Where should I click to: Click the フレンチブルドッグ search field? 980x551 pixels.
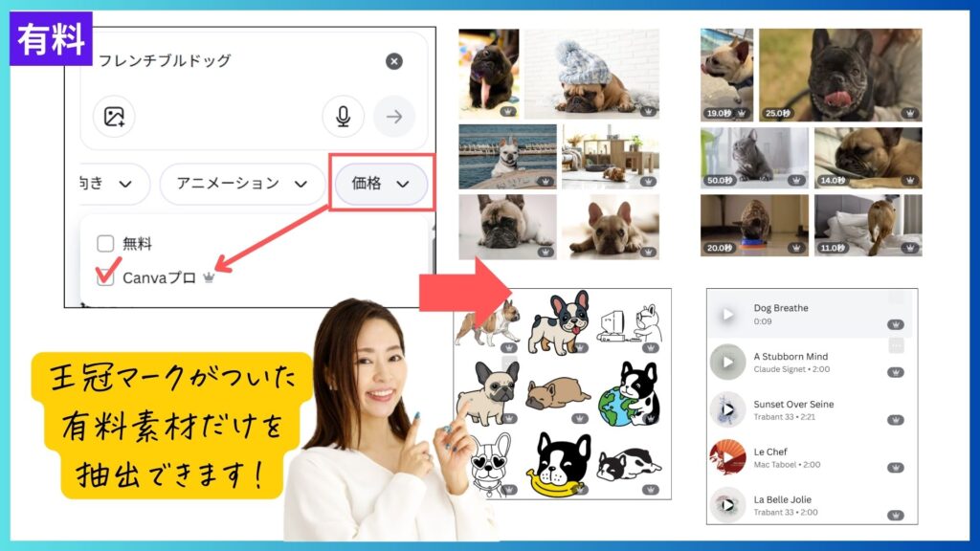point(230,61)
